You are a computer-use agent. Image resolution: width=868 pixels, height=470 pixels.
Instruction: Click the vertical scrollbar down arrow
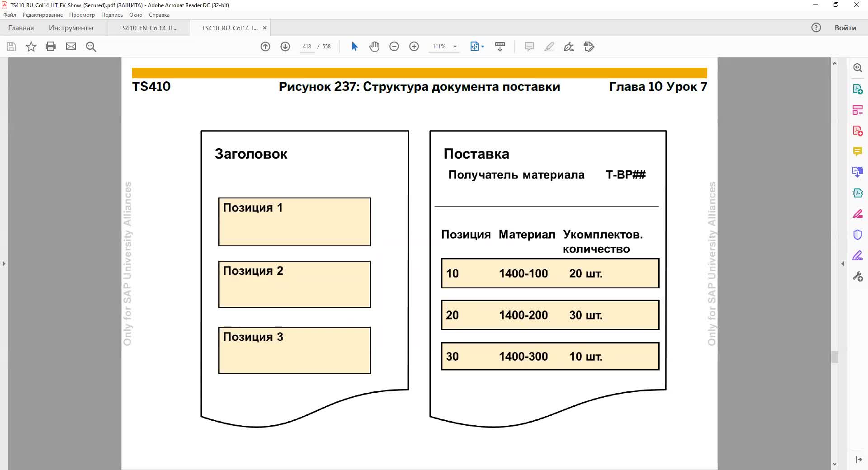coord(835,464)
